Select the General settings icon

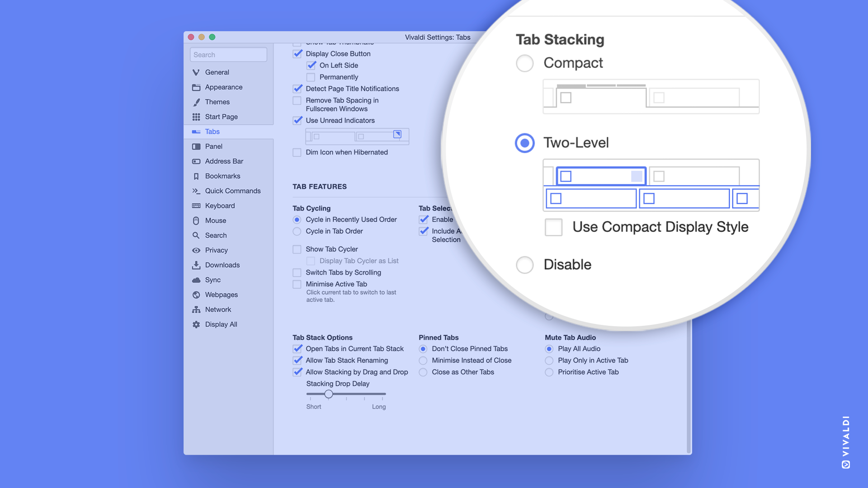click(196, 72)
